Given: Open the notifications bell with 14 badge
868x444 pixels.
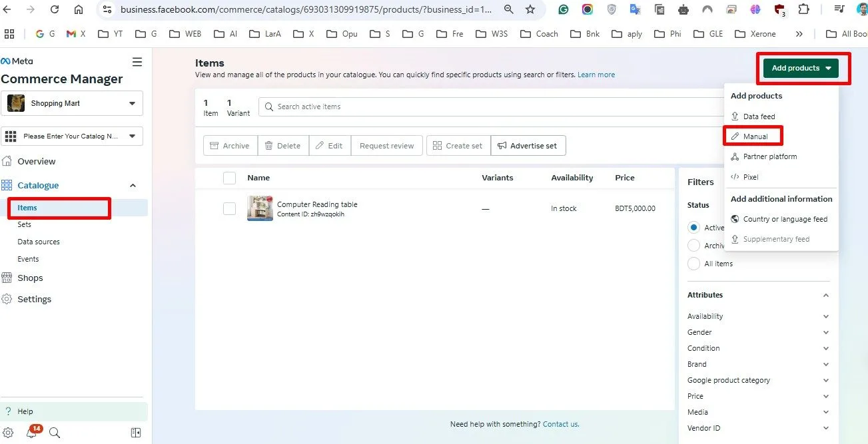Looking at the screenshot, I should (x=31, y=433).
